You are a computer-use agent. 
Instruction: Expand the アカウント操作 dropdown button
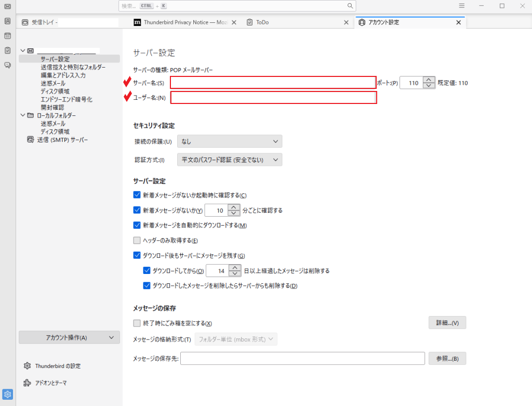(69, 337)
